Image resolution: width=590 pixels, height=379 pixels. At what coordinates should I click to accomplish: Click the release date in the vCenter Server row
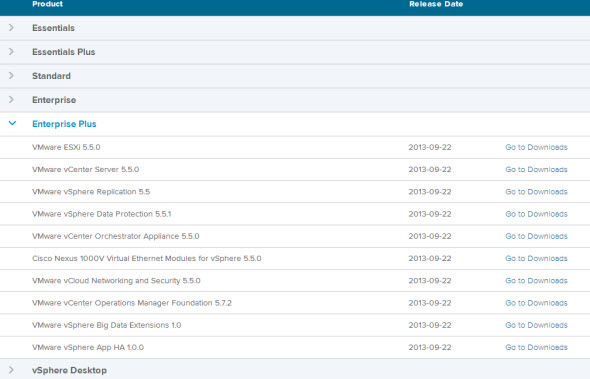430,169
